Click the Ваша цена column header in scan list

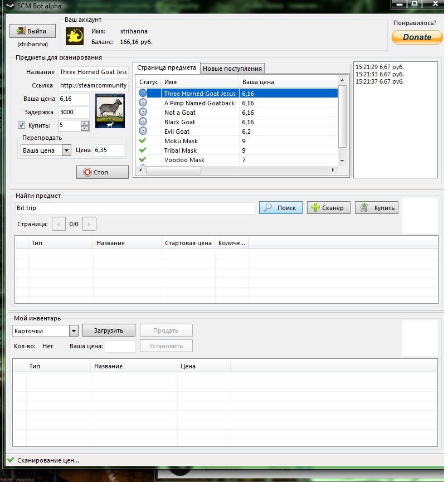tap(289, 82)
